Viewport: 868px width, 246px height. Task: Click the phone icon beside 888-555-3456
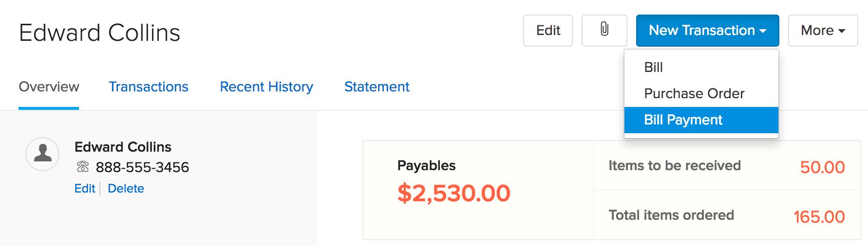coord(83,167)
